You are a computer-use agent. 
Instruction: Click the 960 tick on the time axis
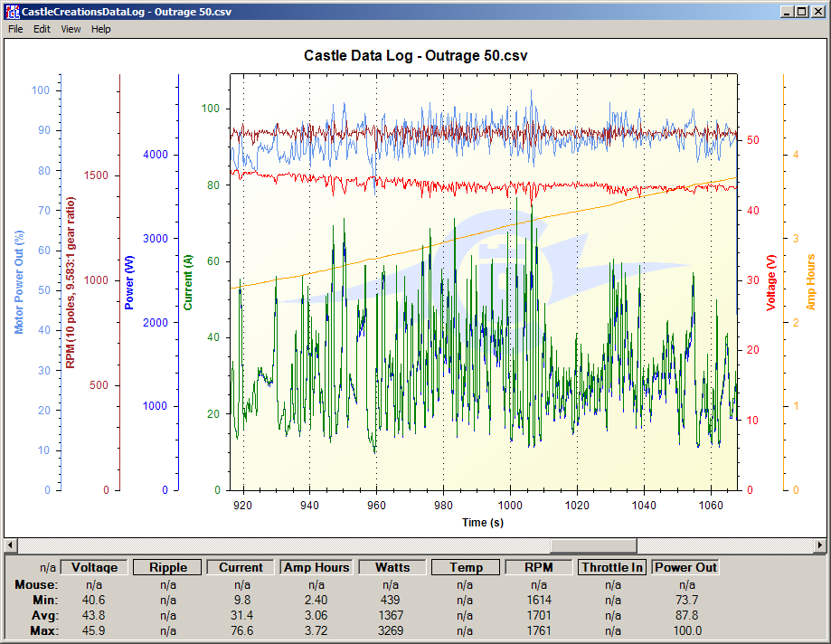tap(377, 505)
